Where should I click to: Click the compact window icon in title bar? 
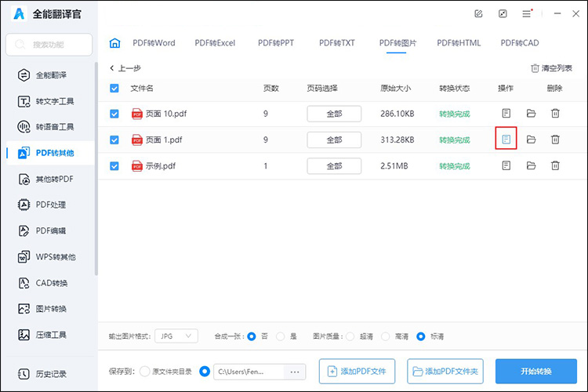(x=503, y=14)
